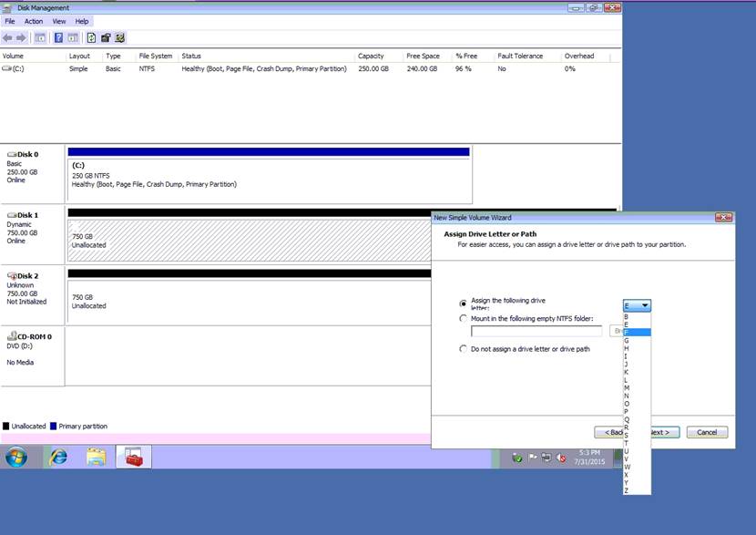Open the View menu

(59, 21)
